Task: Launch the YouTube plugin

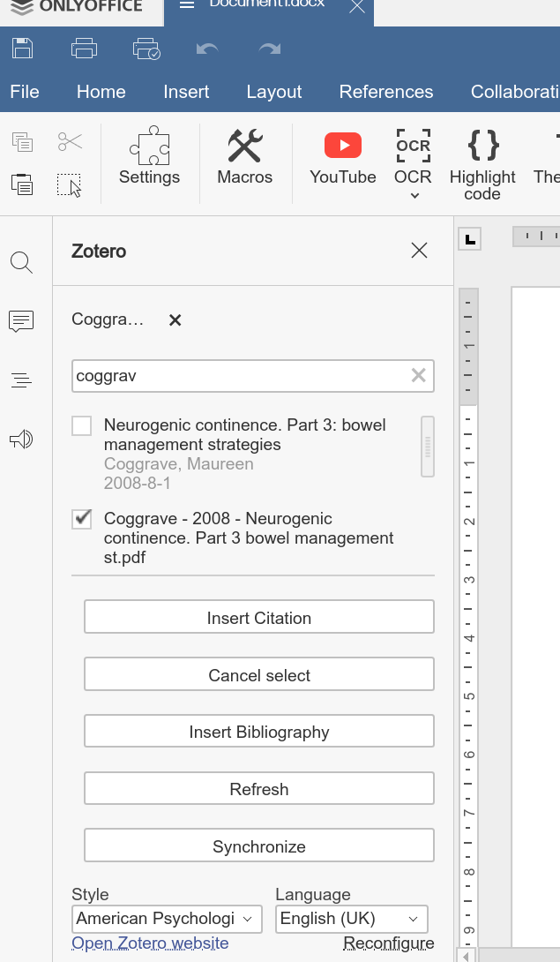Action: [343, 156]
